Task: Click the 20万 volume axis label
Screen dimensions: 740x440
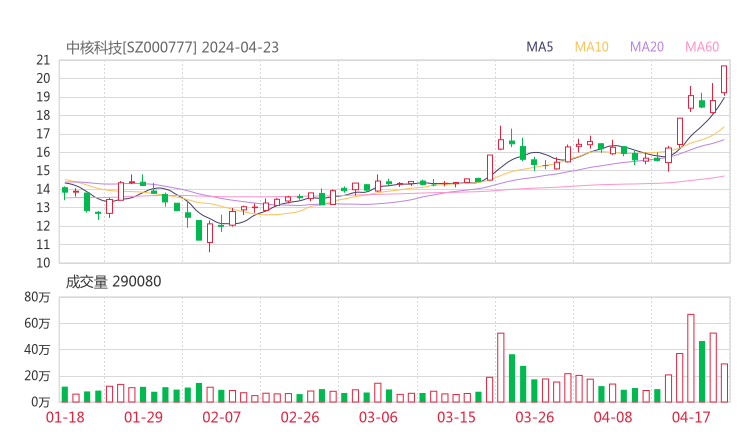Action: (x=37, y=376)
